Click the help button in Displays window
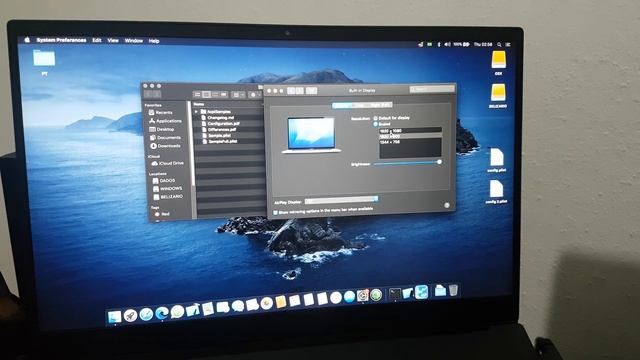The image size is (640, 360). [447, 205]
